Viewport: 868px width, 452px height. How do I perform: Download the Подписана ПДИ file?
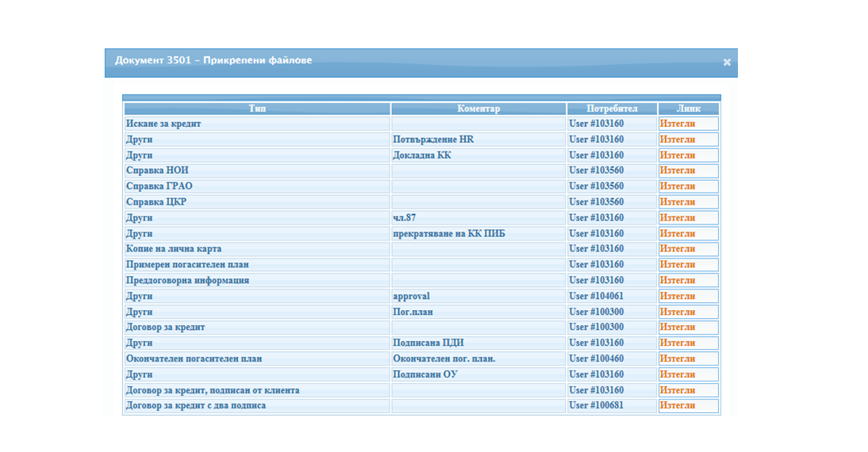(x=677, y=343)
